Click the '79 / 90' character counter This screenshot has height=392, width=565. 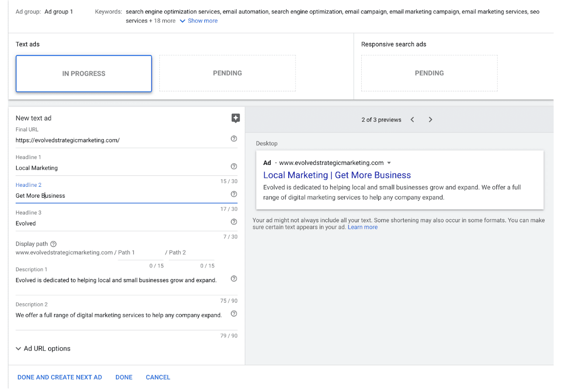[229, 336]
